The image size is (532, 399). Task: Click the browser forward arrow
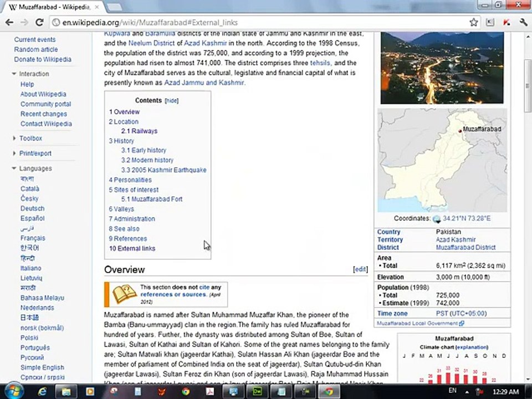[x=24, y=23]
